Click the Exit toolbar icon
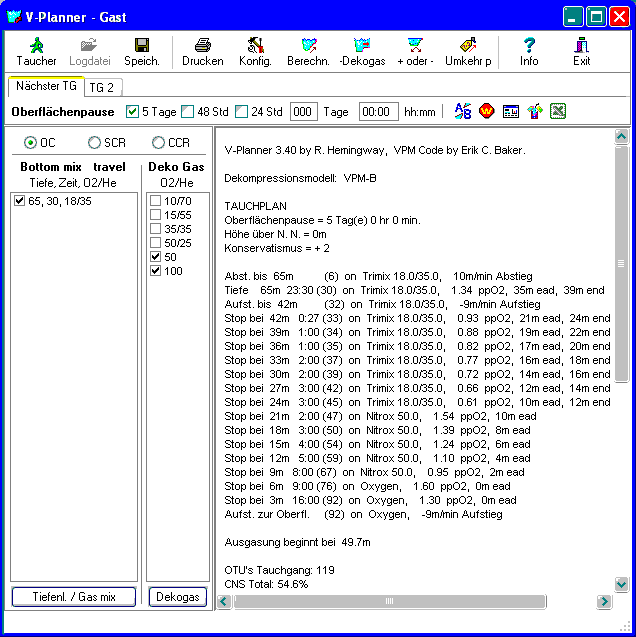Image resolution: width=636 pixels, height=637 pixels. (581, 51)
